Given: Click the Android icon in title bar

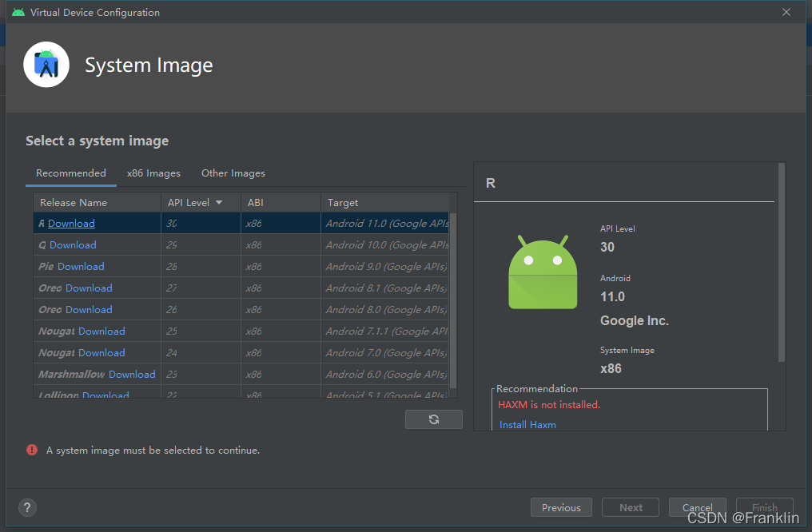Looking at the screenshot, I should coord(18,12).
